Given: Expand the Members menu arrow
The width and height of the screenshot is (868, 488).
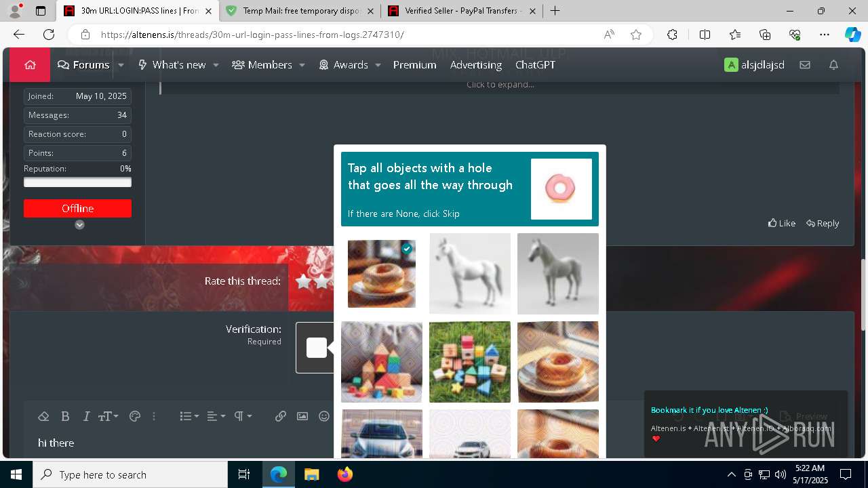Looking at the screenshot, I should (x=302, y=65).
